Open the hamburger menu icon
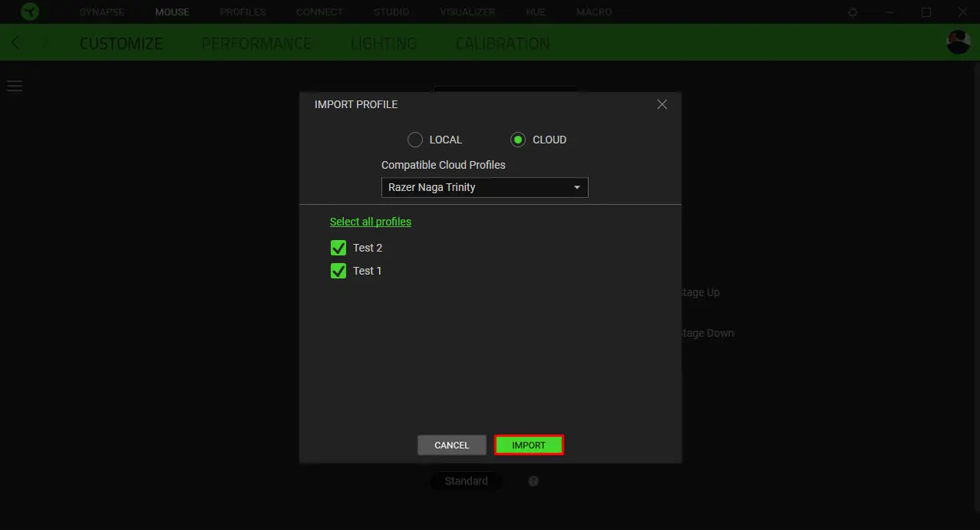The width and height of the screenshot is (980, 530). click(x=15, y=85)
